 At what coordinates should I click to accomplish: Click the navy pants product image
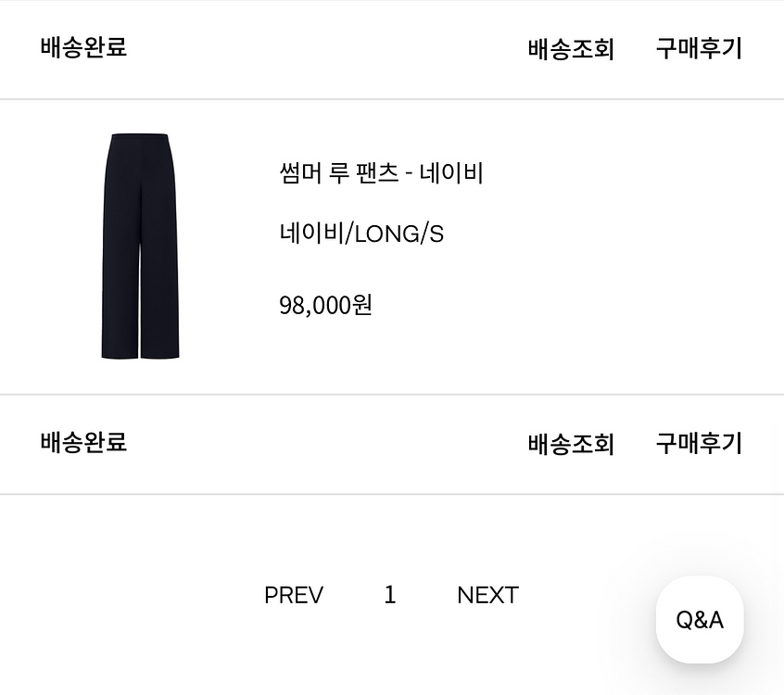(x=140, y=246)
